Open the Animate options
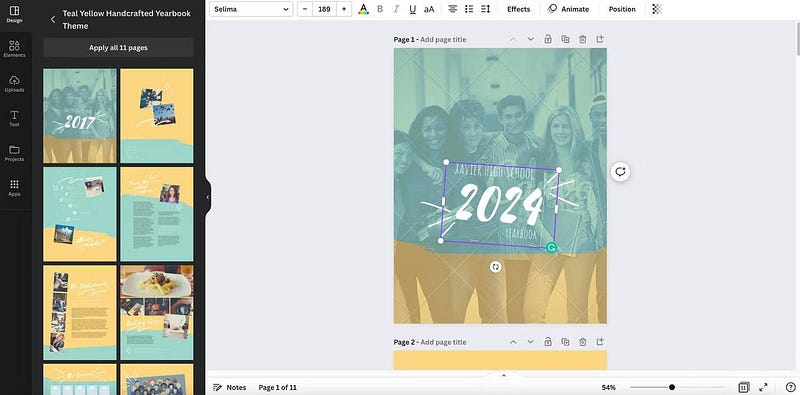Viewport: 800px width, 395px height. click(x=568, y=9)
